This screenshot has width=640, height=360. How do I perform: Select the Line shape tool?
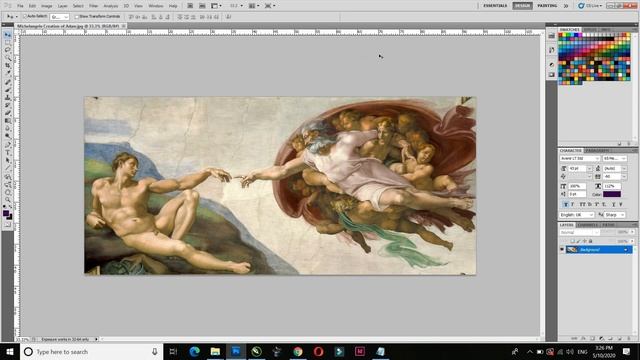8,168
